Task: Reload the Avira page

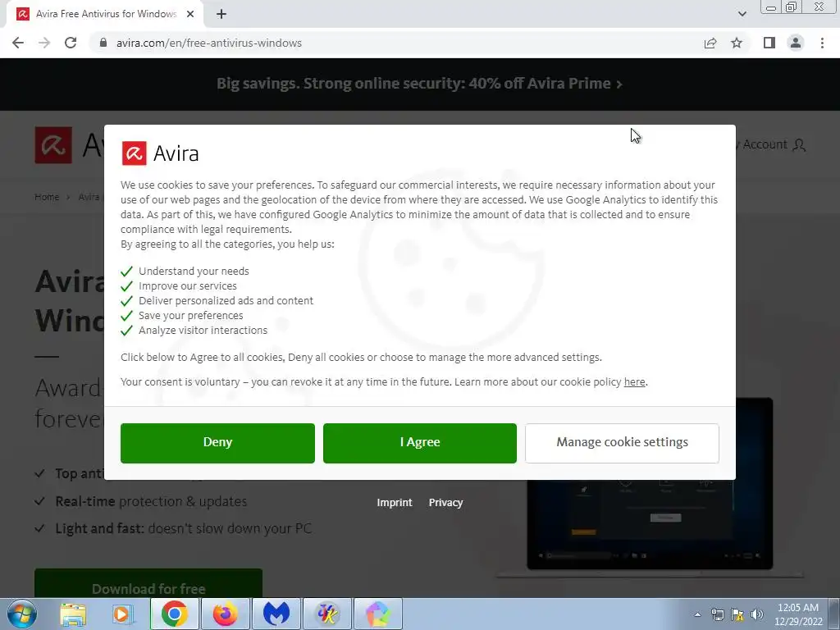Action: coord(71,43)
